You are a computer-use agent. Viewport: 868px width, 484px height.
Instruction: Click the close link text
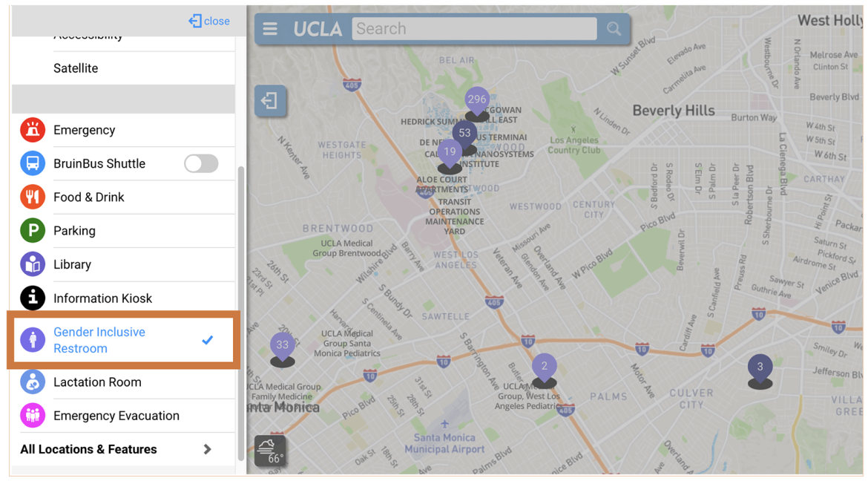pos(217,21)
